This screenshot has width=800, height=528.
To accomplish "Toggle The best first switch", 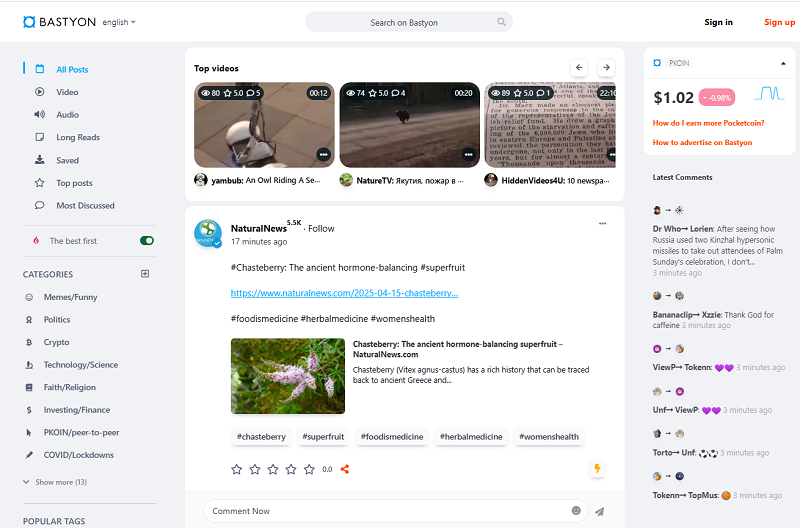I will (x=147, y=241).
